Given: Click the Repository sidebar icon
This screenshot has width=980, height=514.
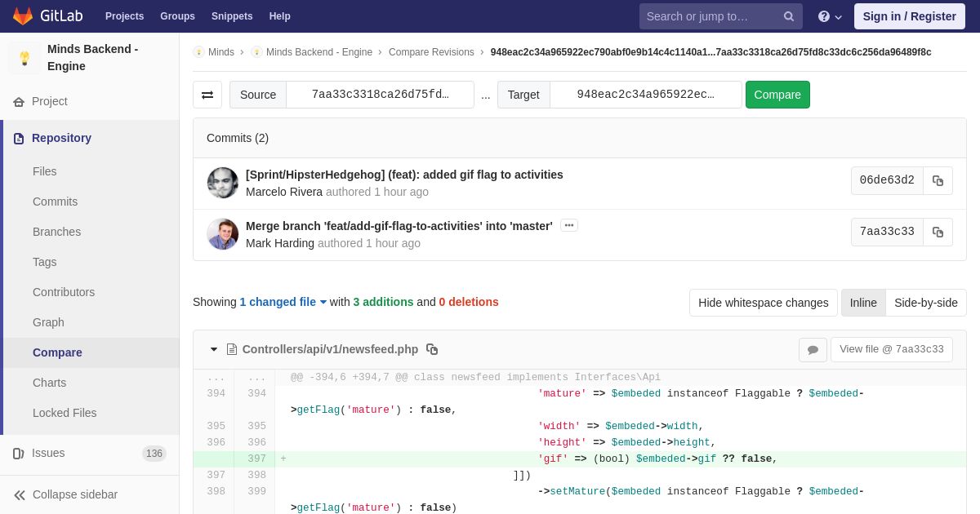Looking at the screenshot, I should [x=19, y=139].
